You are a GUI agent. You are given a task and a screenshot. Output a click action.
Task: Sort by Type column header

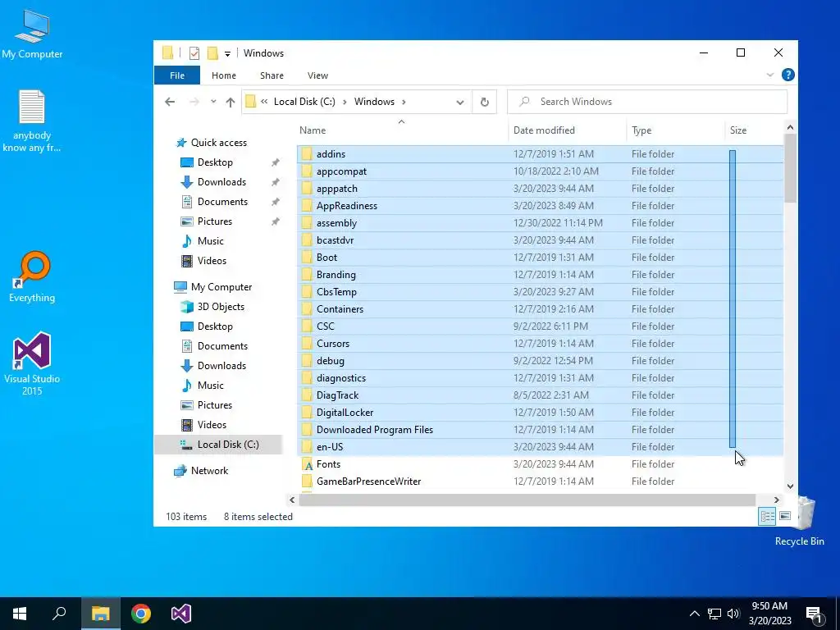click(x=675, y=130)
